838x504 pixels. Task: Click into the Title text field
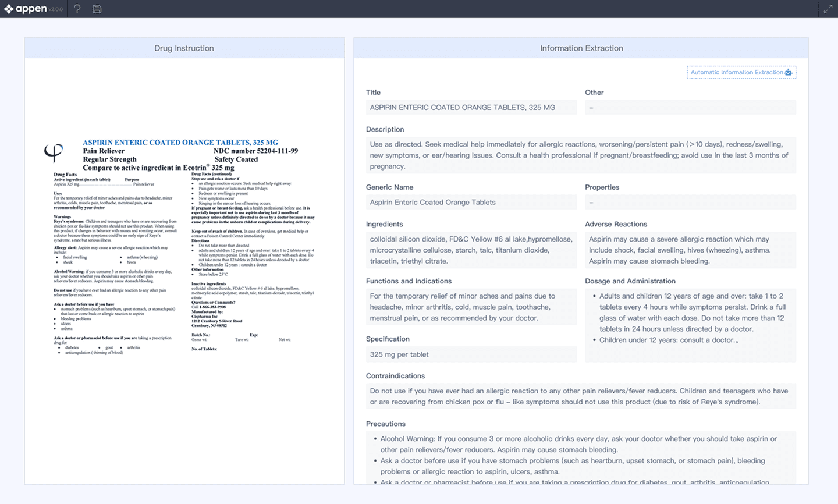tap(471, 107)
